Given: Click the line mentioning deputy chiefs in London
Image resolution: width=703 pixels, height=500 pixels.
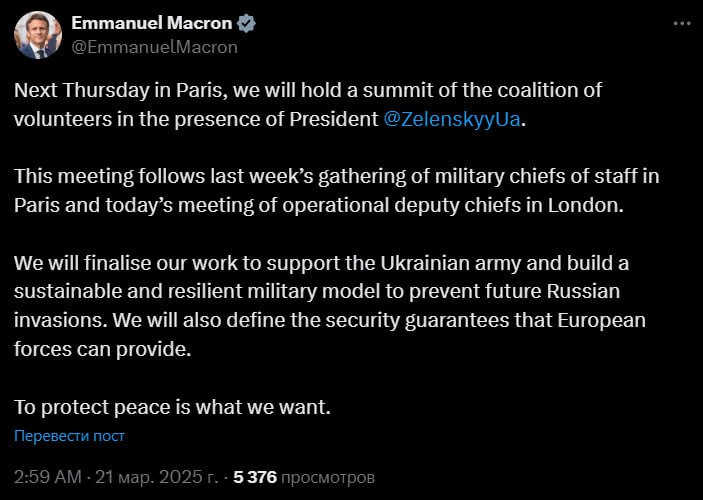Looking at the screenshot, I should [x=319, y=205].
